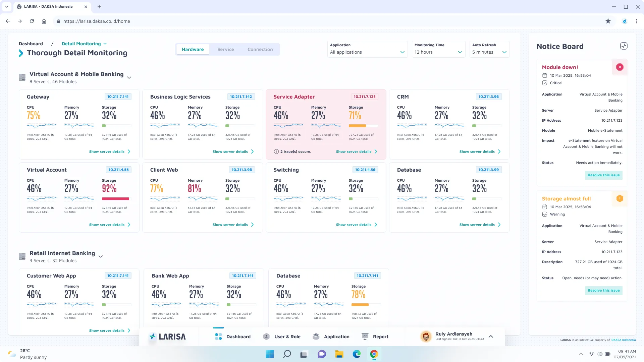Open Report from bottom navigation
Image resolution: width=644 pixels, height=362 pixels.
pos(375,337)
